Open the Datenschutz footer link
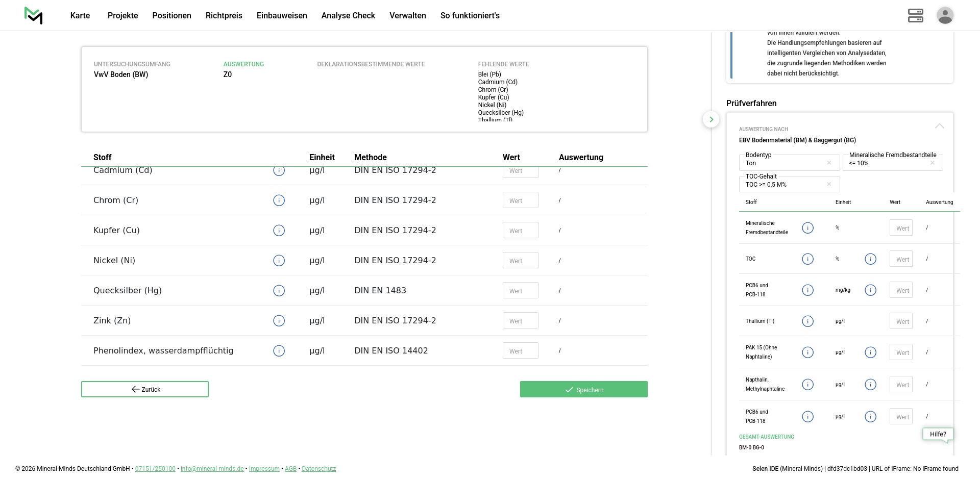980x481 pixels. [x=318, y=469]
